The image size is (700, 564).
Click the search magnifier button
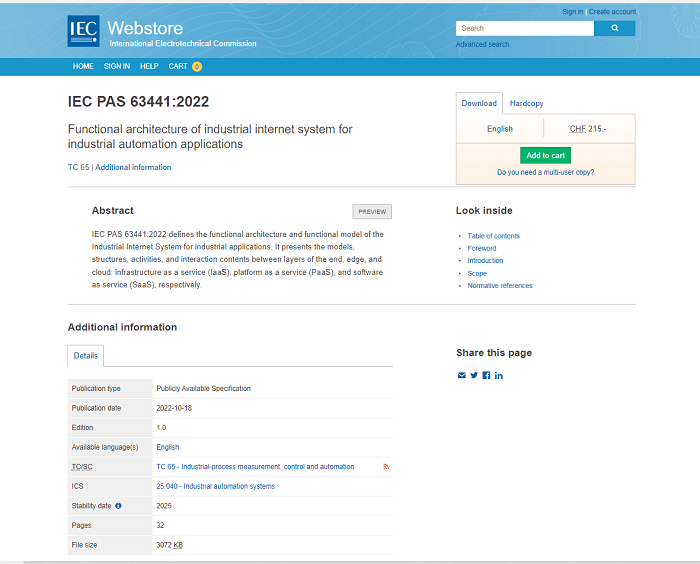tap(614, 28)
